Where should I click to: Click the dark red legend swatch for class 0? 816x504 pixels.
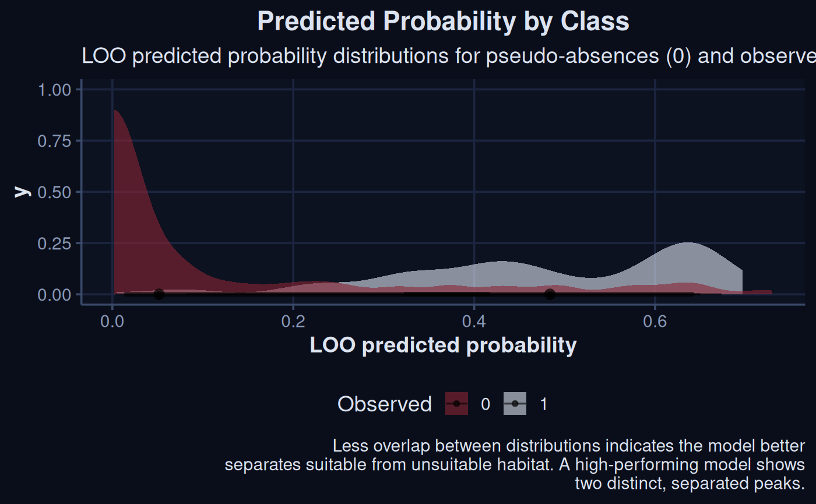point(456,403)
